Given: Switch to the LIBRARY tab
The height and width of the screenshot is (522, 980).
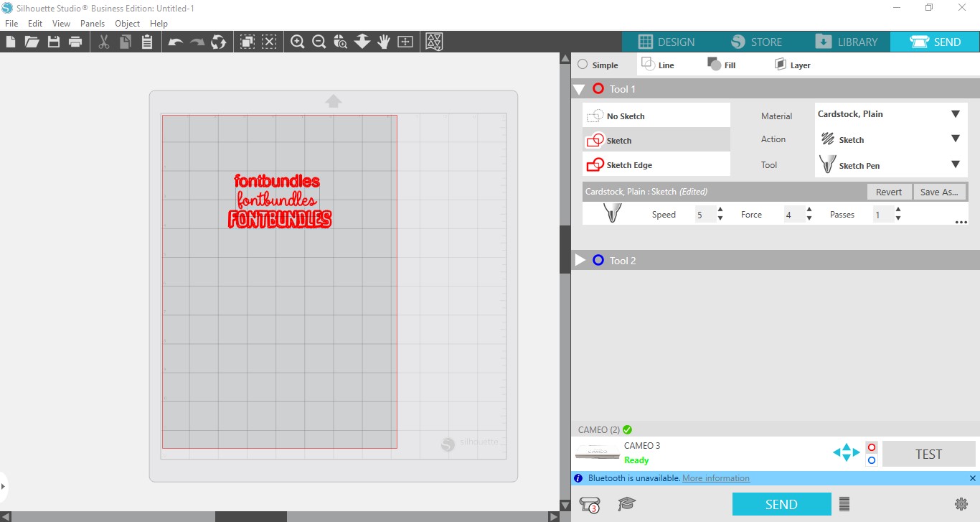Looking at the screenshot, I should click(846, 42).
